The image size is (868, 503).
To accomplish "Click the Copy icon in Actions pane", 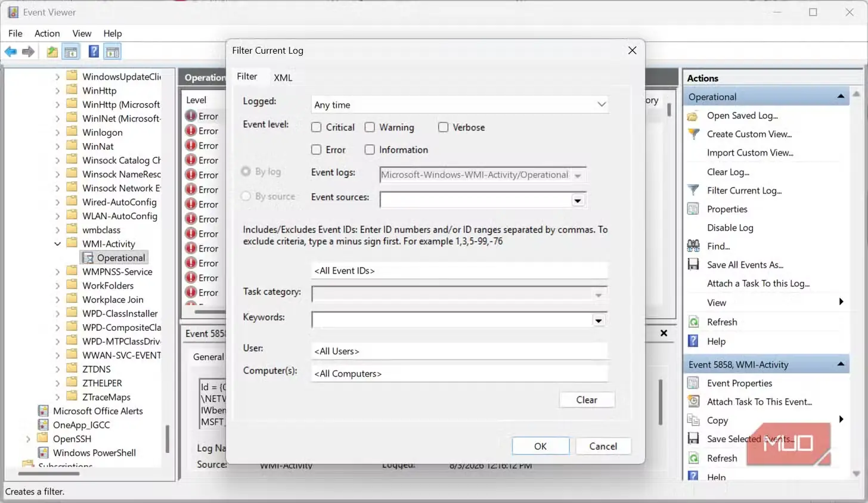I will click(x=693, y=420).
